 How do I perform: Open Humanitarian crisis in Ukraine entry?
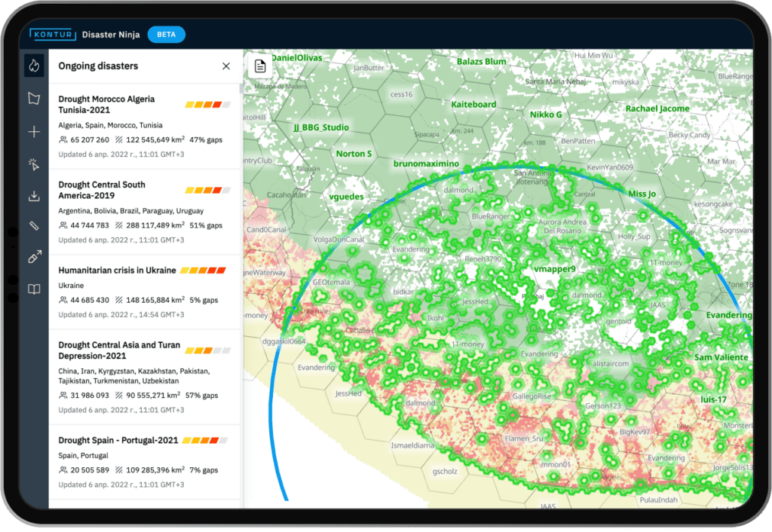(117, 270)
